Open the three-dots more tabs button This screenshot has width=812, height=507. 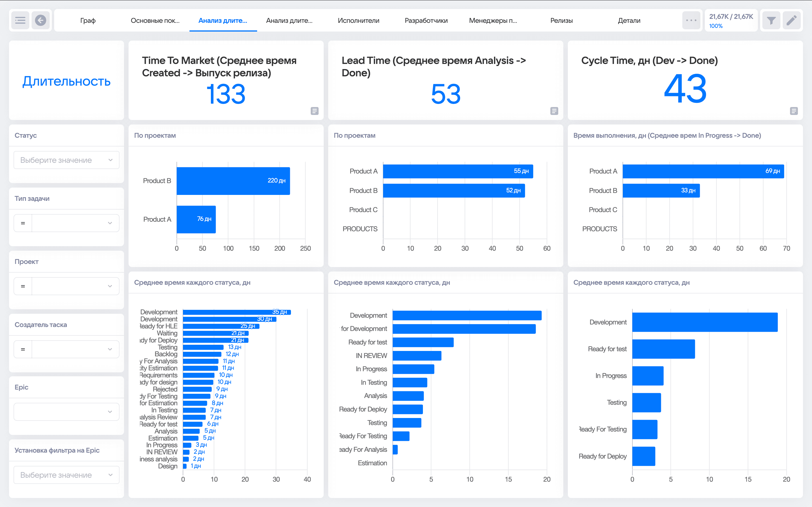pyautogui.click(x=691, y=21)
